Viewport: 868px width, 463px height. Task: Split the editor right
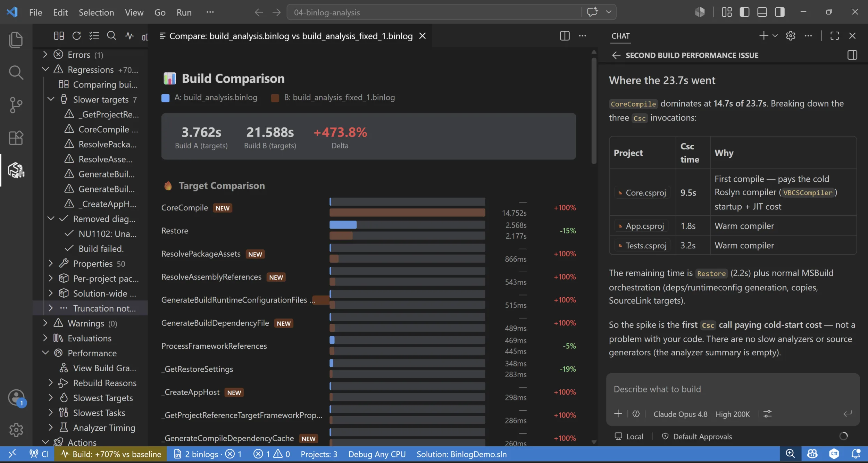click(x=565, y=36)
